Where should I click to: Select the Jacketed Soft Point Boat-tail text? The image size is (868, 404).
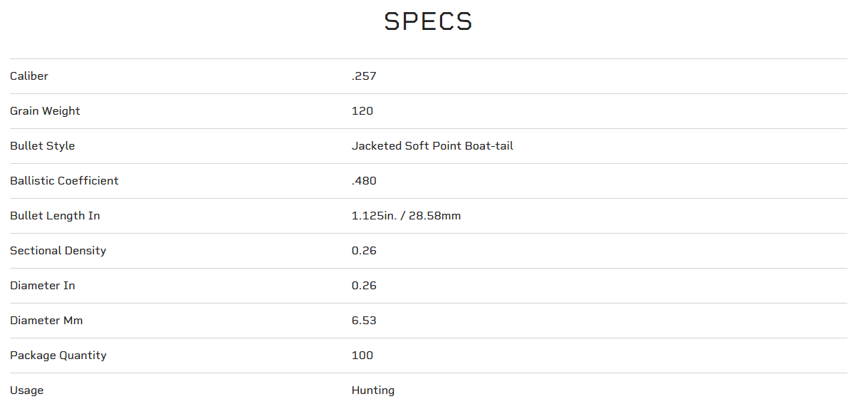click(432, 146)
